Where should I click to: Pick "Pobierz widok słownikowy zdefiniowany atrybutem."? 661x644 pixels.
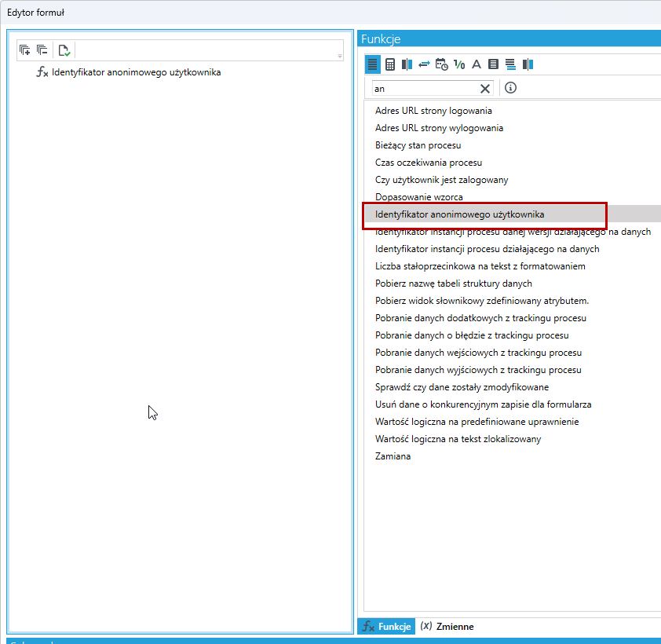[x=482, y=301]
